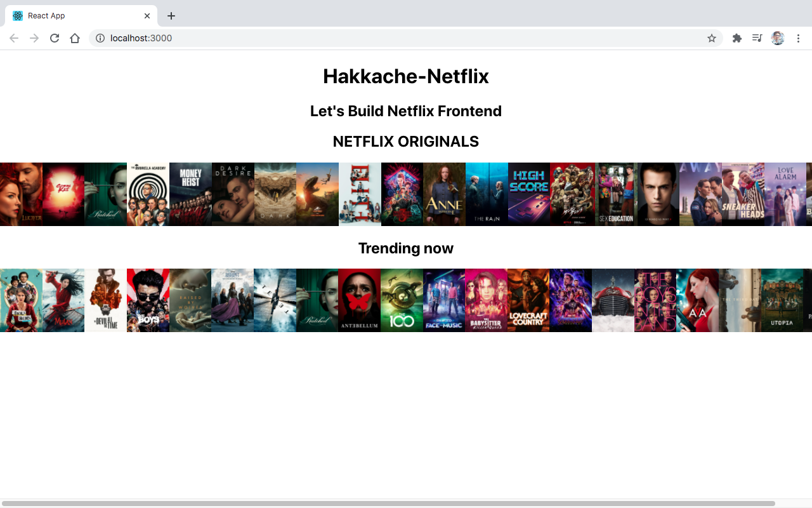The image size is (812, 508).
Task: Open The 100 poster
Action: pyautogui.click(x=402, y=300)
